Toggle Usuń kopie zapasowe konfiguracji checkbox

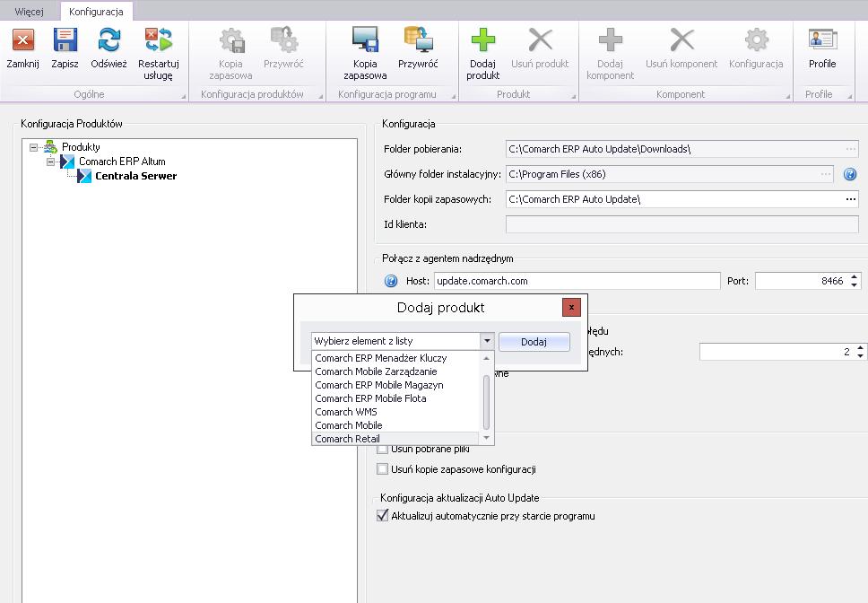(382, 469)
